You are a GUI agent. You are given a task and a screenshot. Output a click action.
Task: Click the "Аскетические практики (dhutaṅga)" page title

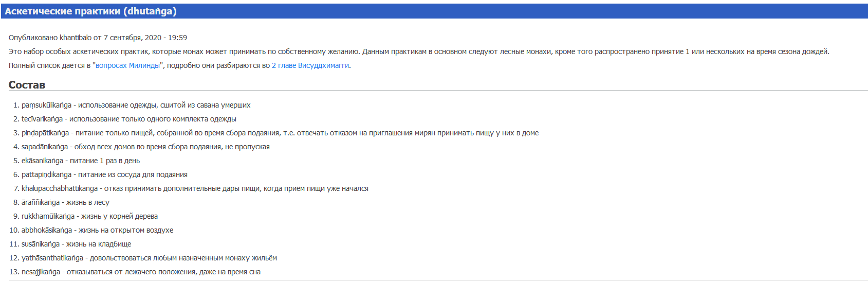tap(90, 11)
